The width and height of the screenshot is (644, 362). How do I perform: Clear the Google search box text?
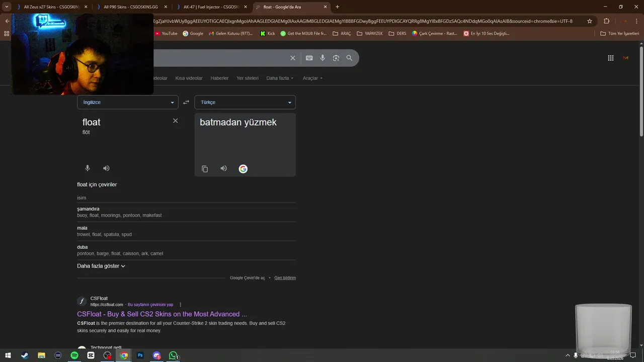(x=293, y=58)
